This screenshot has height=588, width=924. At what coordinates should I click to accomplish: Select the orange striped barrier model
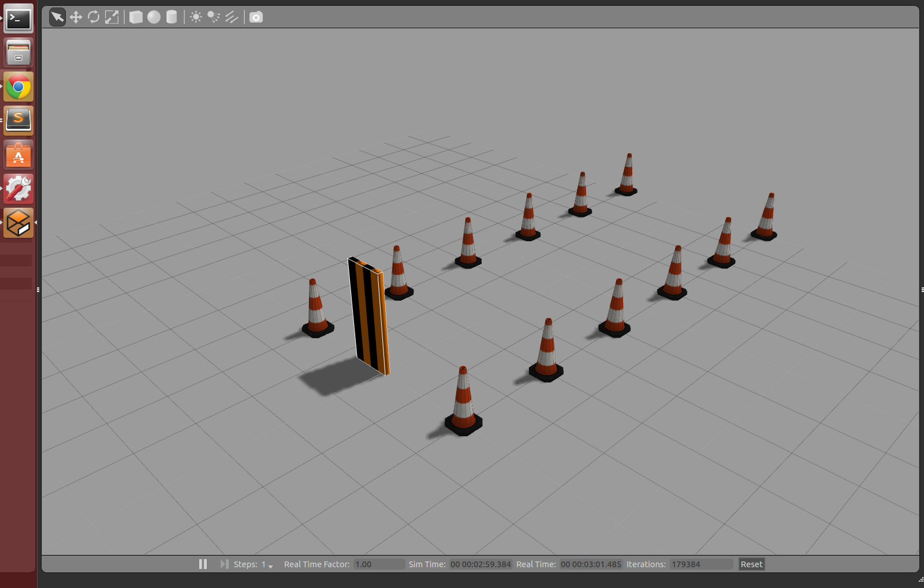(x=369, y=316)
